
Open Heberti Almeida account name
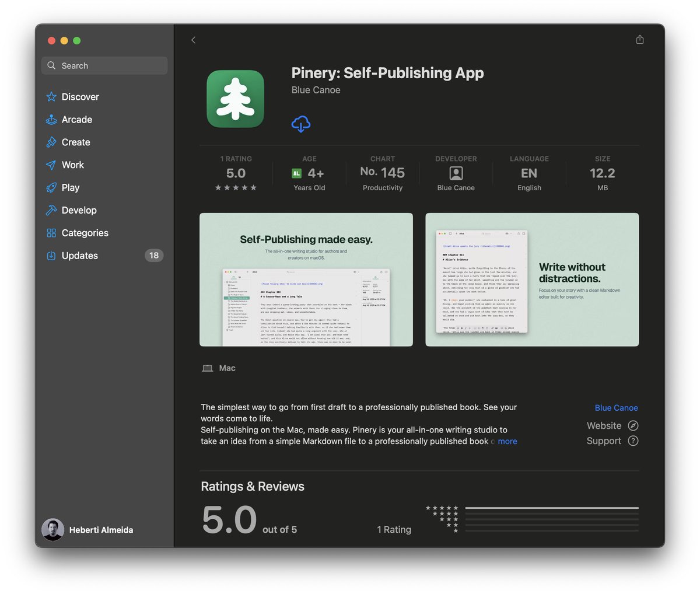pos(101,530)
